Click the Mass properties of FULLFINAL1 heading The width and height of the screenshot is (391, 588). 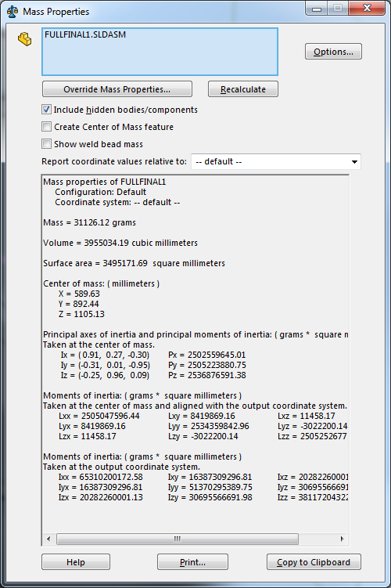coord(105,182)
